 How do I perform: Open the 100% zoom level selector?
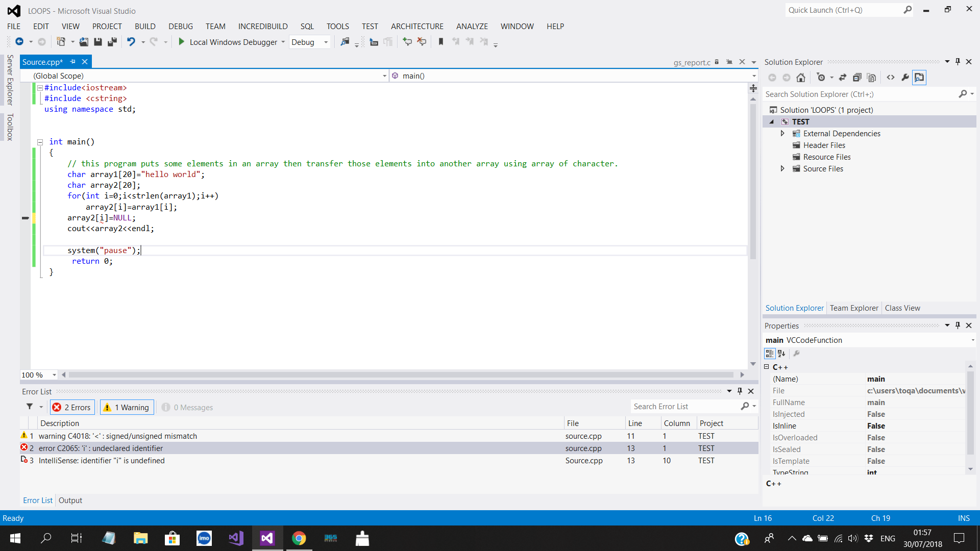55,374
